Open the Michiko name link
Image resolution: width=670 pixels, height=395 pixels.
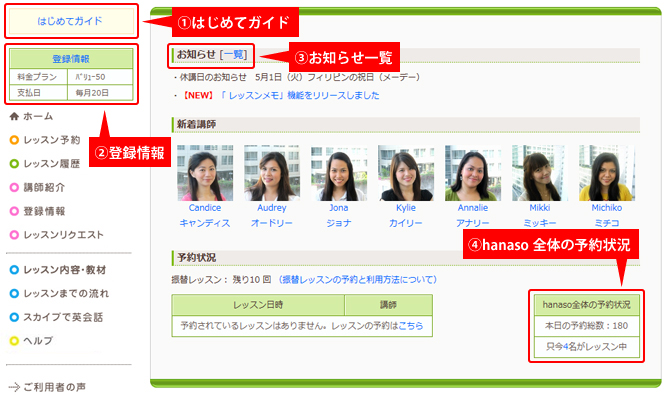point(607,208)
